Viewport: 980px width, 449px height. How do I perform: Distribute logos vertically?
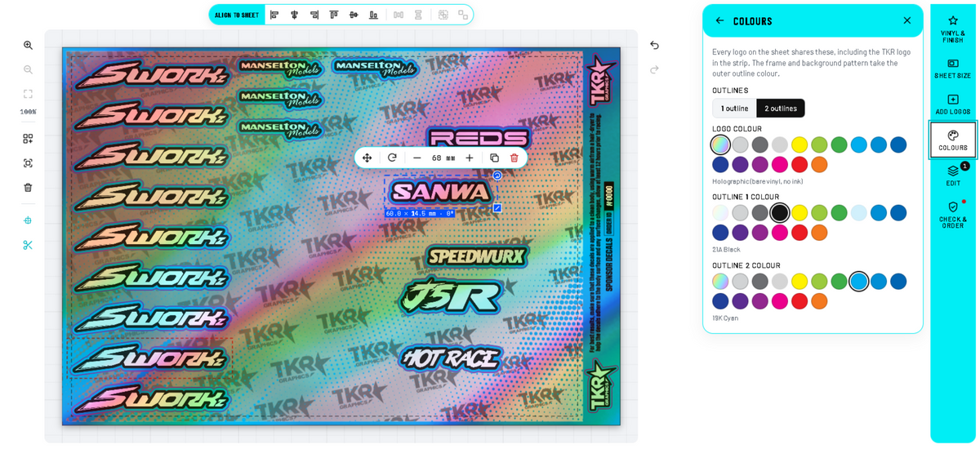coord(418,15)
